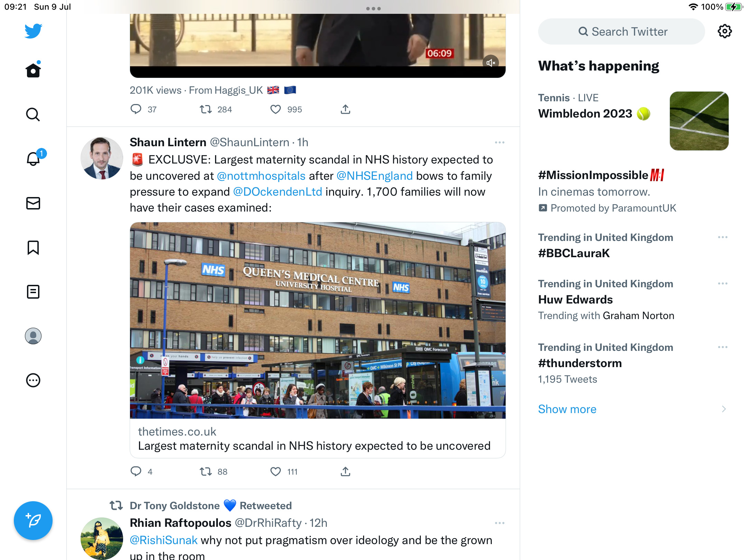
Task: Open the Lists icon
Action: coord(33,292)
